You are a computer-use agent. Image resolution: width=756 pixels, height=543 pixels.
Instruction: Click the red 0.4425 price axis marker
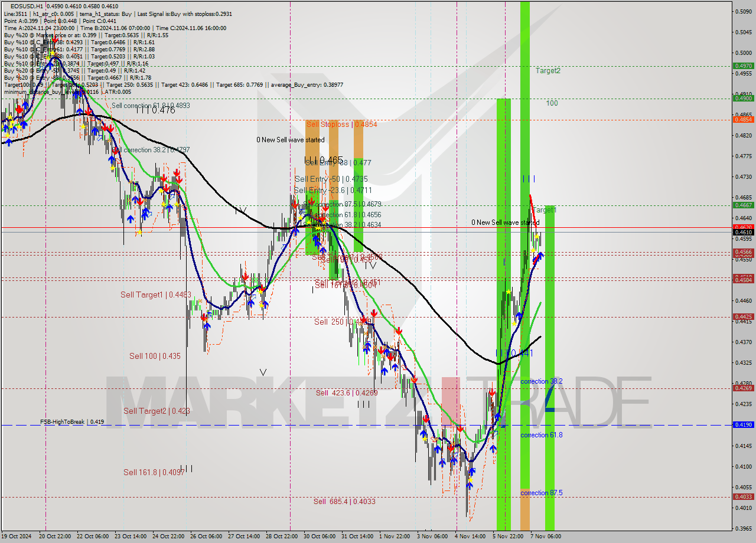click(743, 317)
